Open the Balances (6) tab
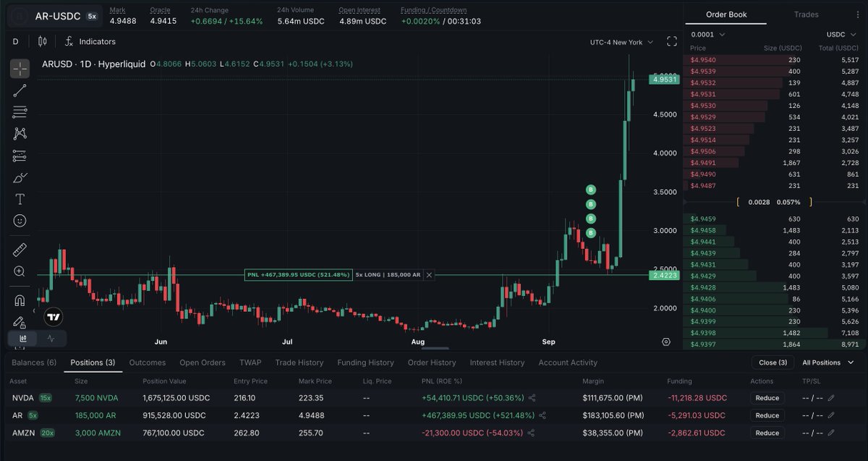868x461 pixels. (34, 363)
